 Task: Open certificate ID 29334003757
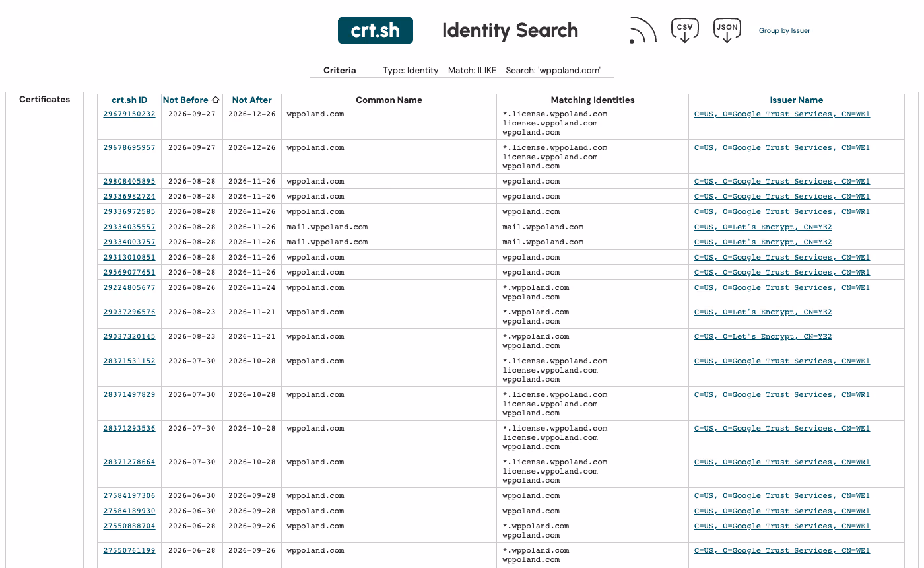point(129,242)
